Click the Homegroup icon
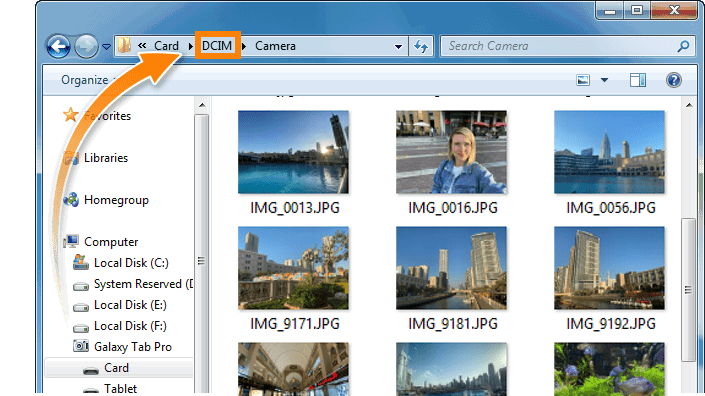705x396 pixels. [x=71, y=199]
